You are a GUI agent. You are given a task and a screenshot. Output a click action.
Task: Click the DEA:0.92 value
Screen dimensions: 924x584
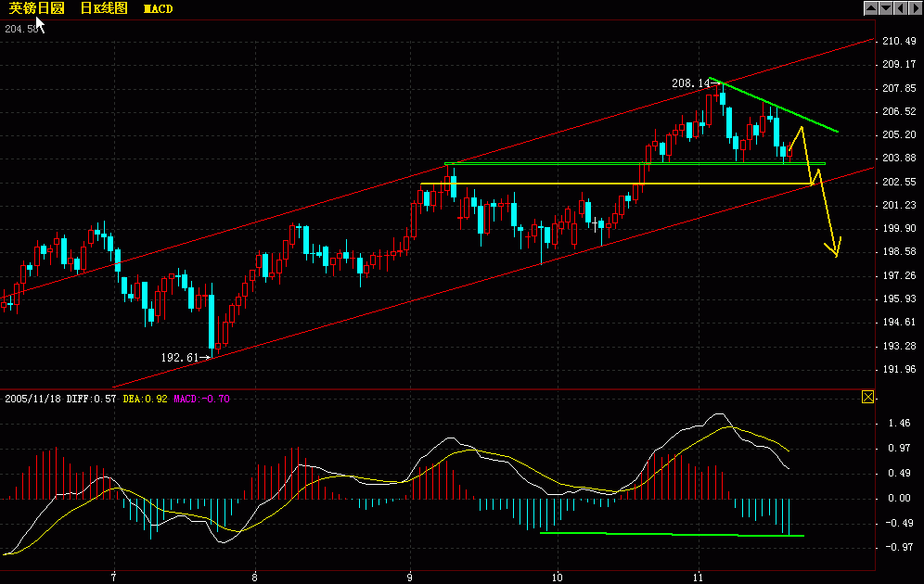point(145,399)
